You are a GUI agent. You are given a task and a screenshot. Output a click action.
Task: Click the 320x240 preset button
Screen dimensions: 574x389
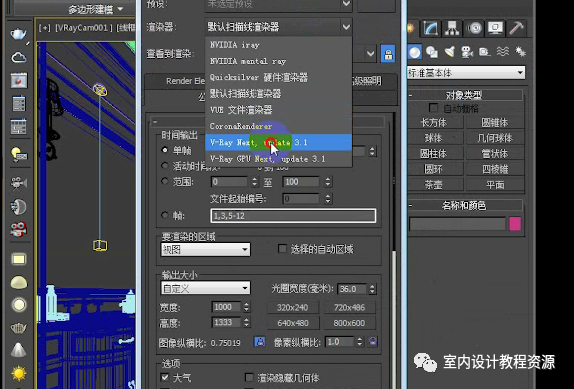coord(292,307)
